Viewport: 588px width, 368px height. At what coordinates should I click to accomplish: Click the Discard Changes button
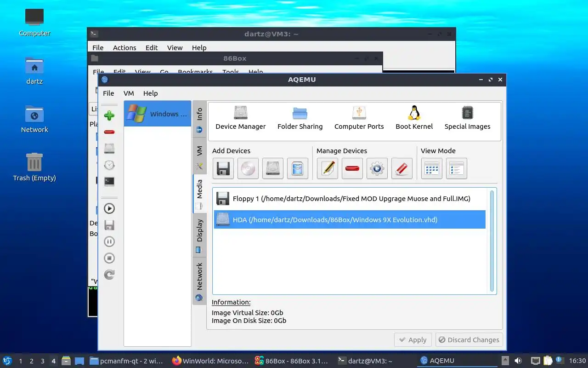point(469,339)
